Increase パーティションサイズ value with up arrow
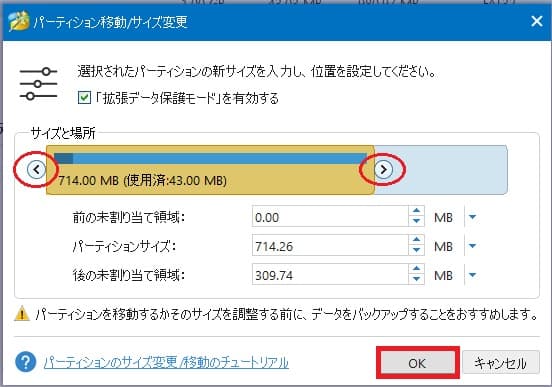552x387 pixels. pos(416,240)
